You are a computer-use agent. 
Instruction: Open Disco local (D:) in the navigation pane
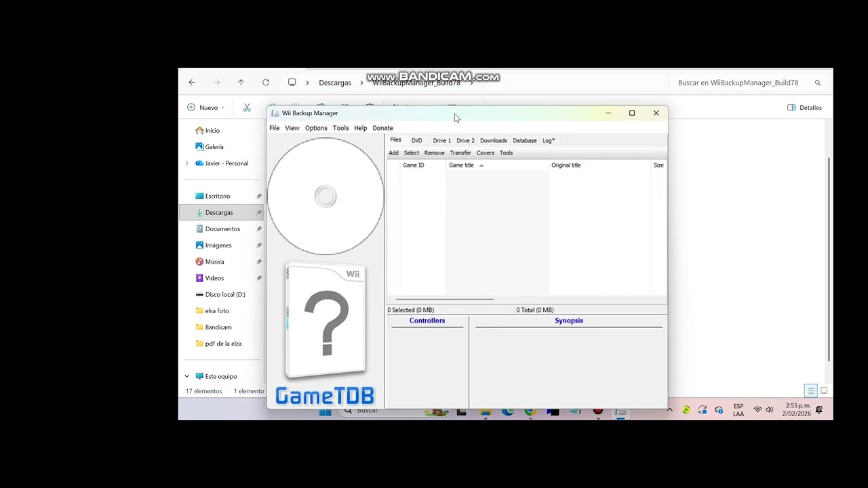tap(221, 295)
